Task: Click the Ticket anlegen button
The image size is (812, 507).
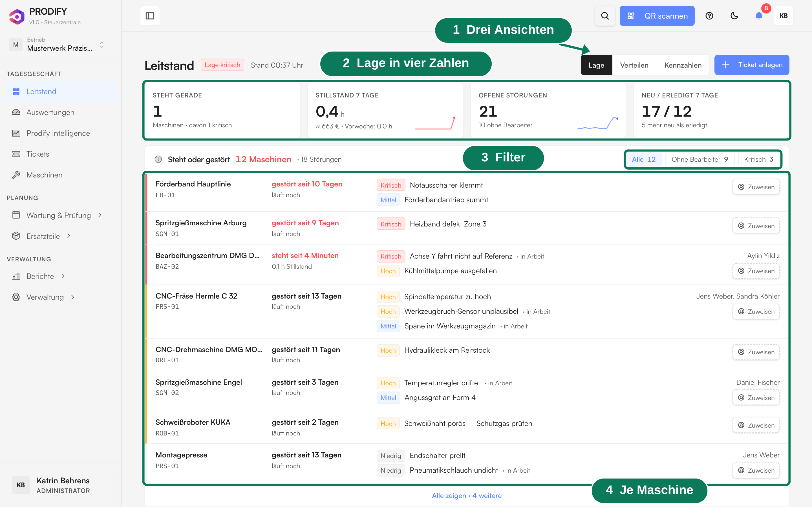Action: point(752,65)
